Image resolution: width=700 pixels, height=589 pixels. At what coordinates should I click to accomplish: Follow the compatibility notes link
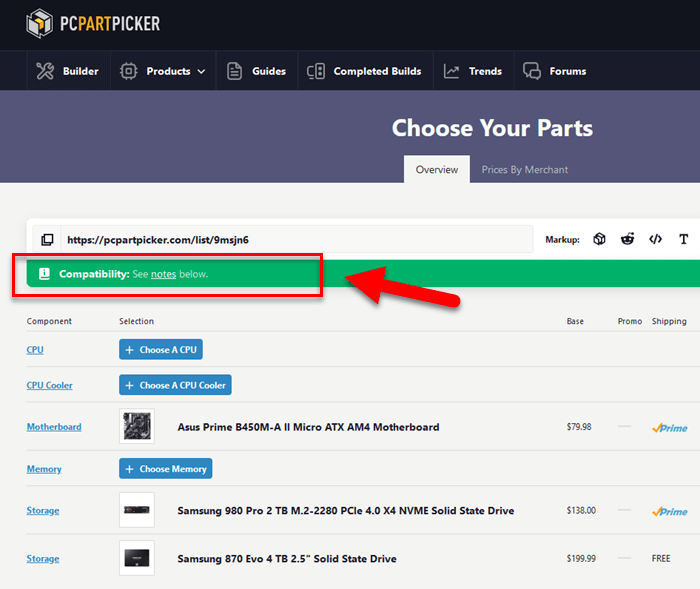pos(163,274)
